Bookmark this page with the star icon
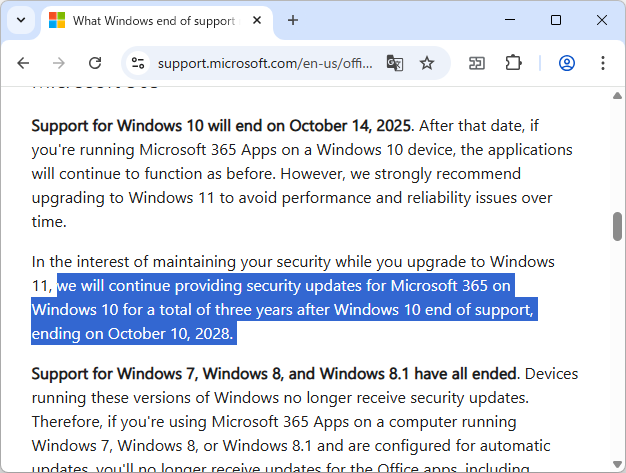 (x=427, y=63)
